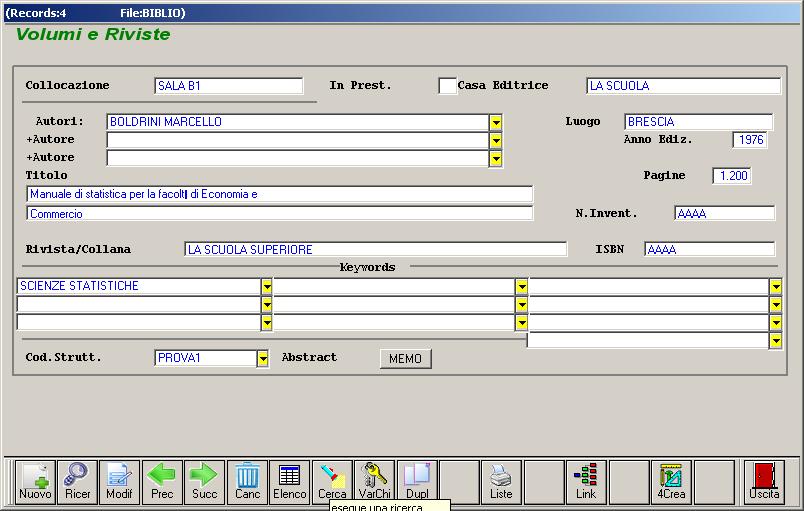The height and width of the screenshot is (511, 804).
Task: Open the Autori dropdown for BOLDRINI MARCELLO
Action: coord(496,122)
